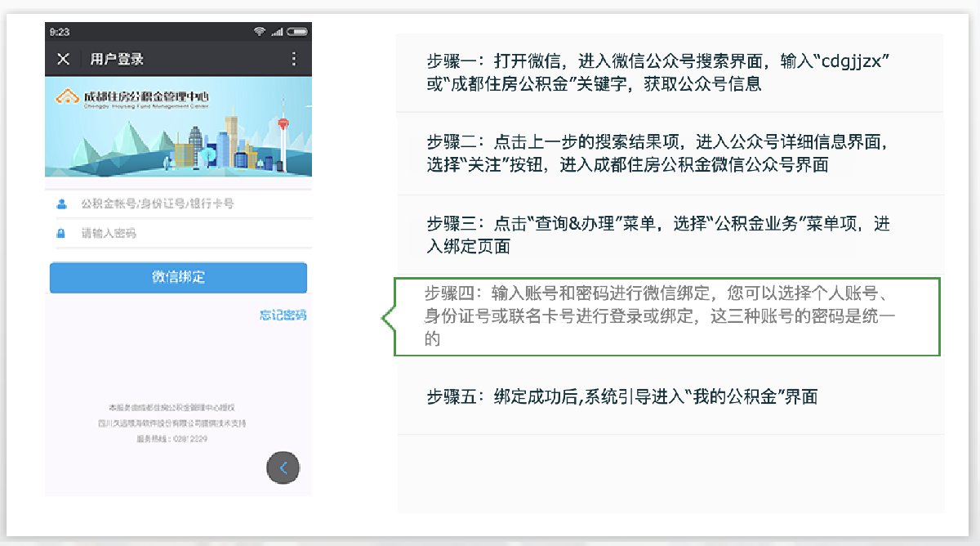Click the 公积金帐号/身份证号/银行卡号 input field

pyautogui.click(x=178, y=204)
